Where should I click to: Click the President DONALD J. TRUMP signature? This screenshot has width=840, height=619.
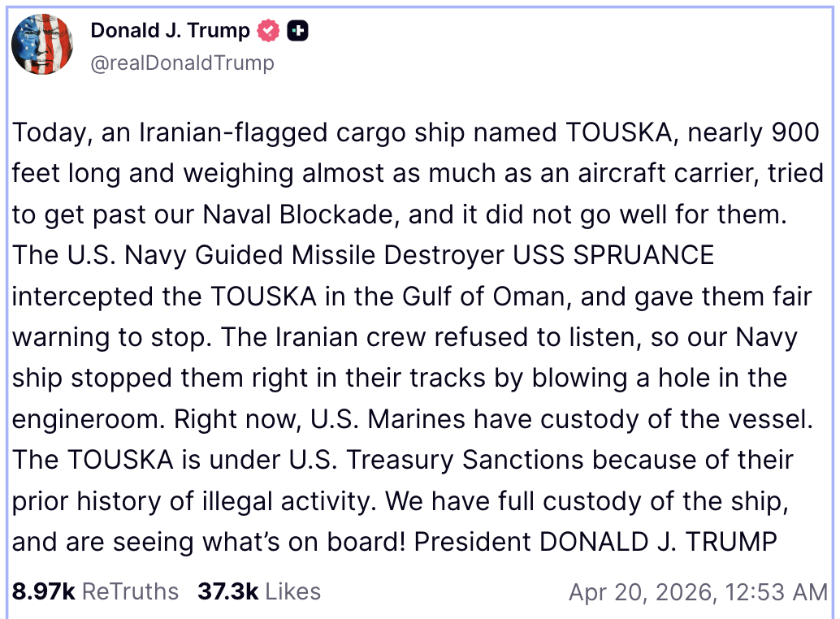pyautogui.click(x=595, y=541)
